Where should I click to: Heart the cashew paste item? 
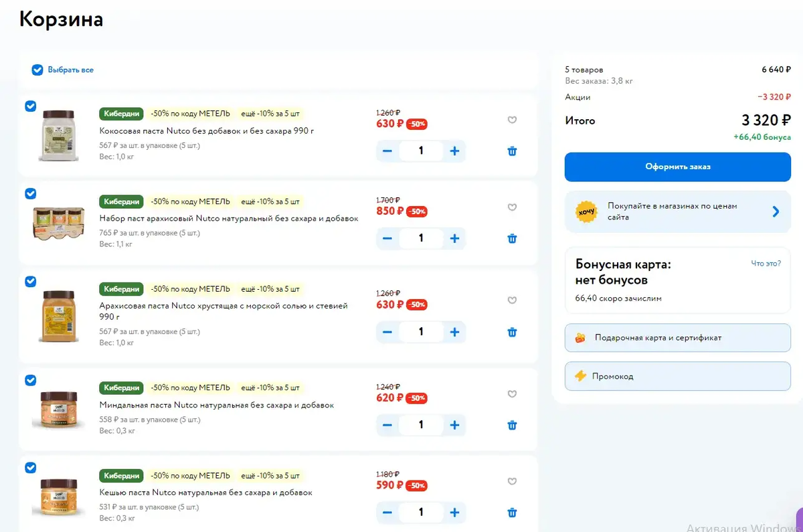coord(512,481)
